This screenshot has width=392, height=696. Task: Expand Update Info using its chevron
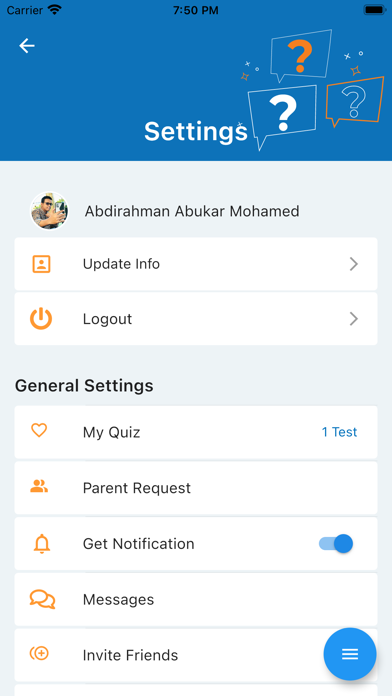[x=353, y=264]
